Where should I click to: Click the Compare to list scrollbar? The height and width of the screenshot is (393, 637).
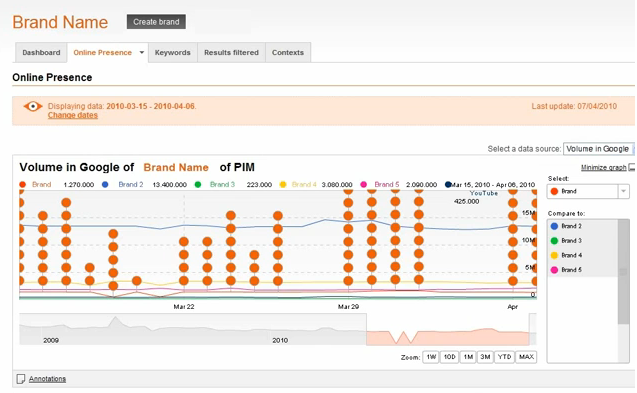coord(624,271)
